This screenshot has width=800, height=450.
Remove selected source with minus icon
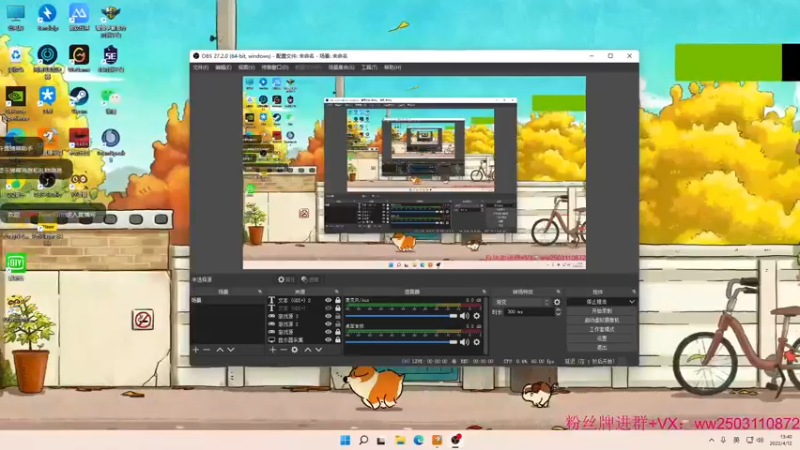tap(284, 350)
